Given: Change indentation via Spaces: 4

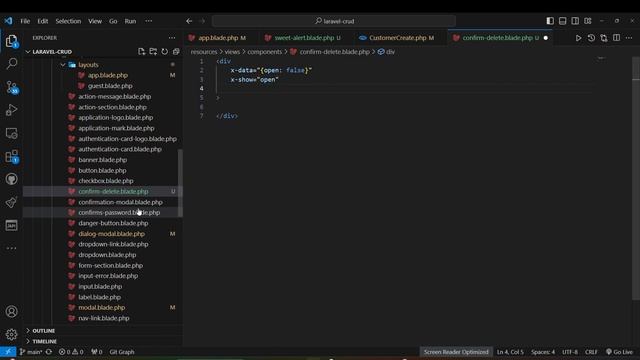Looking at the screenshot, I should pyautogui.click(x=543, y=352).
